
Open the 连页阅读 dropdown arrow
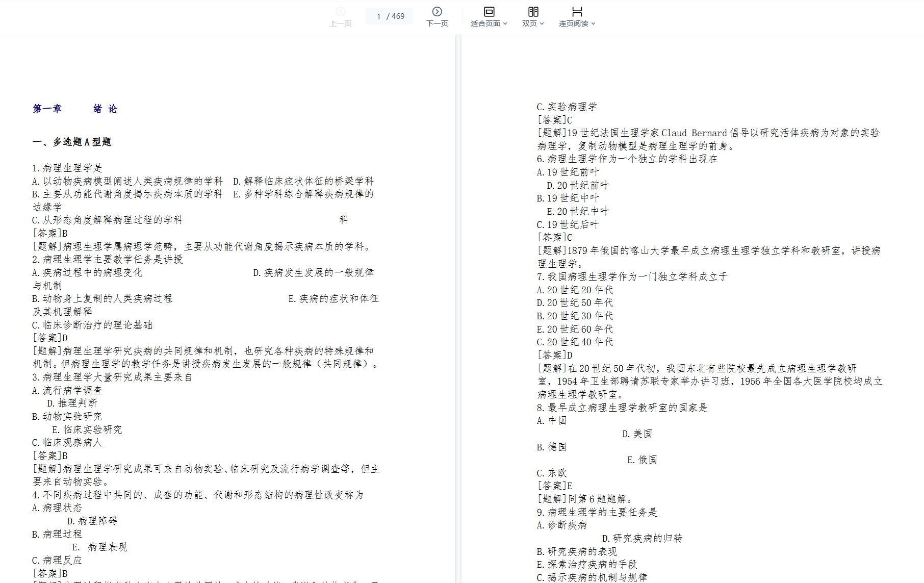click(x=593, y=23)
